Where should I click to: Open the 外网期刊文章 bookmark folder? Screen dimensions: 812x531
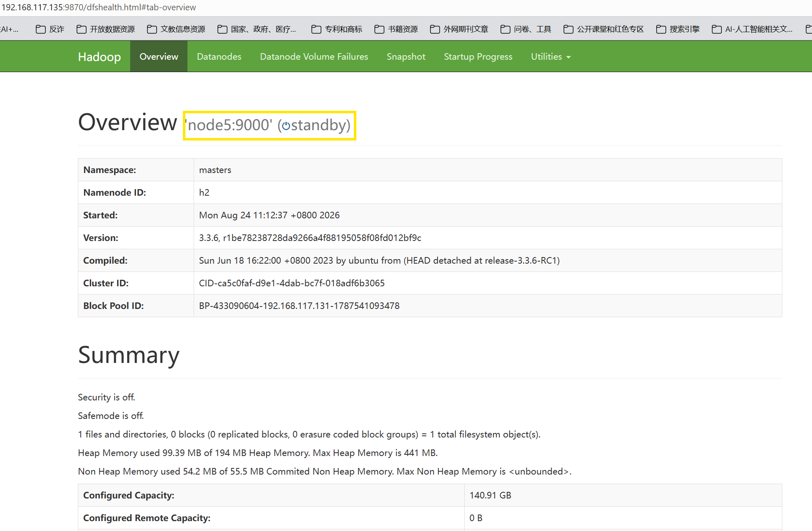click(x=459, y=29)
